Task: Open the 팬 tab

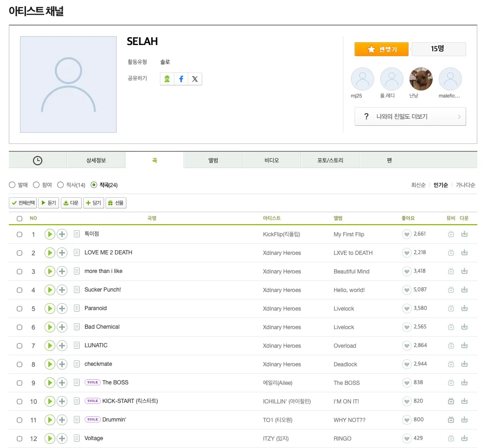Action: (389, 160)
